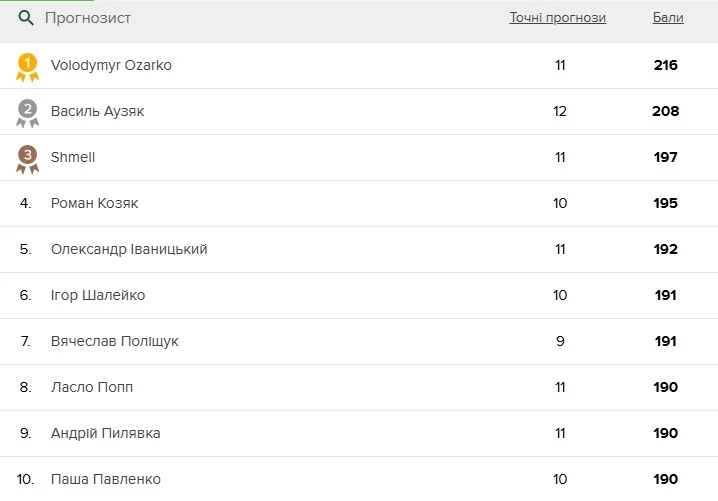
Task: Click the gold first-place medal icon
Action: (x=28, y=66)
